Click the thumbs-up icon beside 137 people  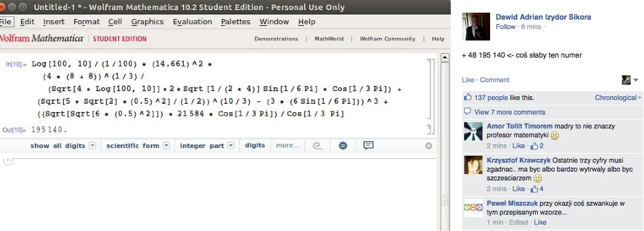pyautogui.click(x=468, y=97)
